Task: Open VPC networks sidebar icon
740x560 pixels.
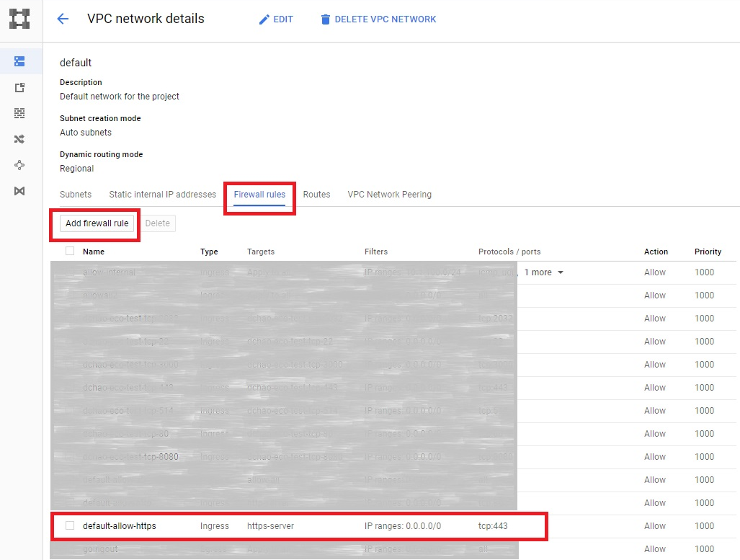Action: pyautogui.click(x=19, y=61)
